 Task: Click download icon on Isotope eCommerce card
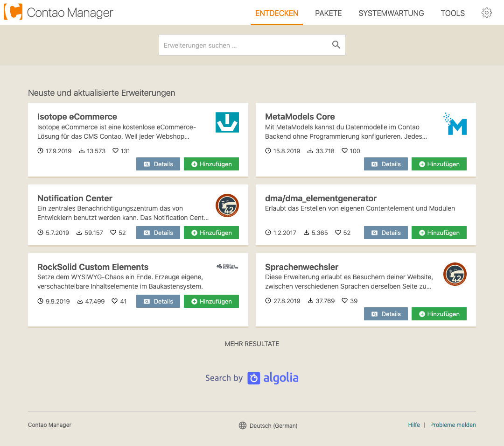coord(82,150)
